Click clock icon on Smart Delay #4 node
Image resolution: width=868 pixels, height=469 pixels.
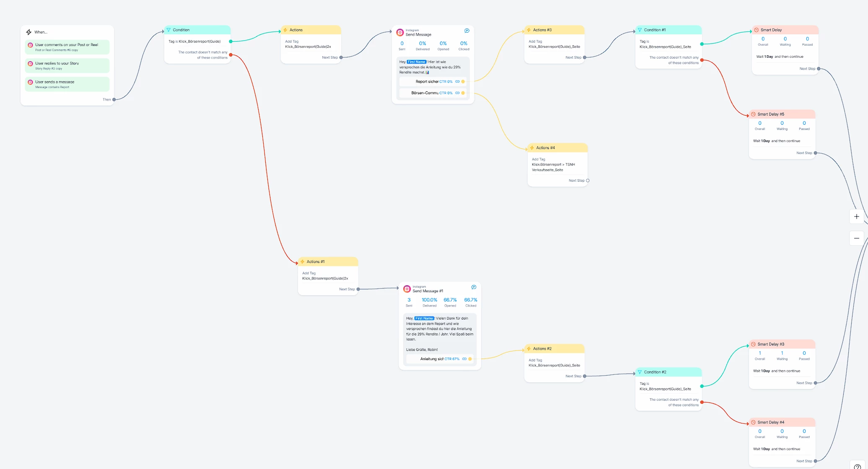[x=753, y=422]
